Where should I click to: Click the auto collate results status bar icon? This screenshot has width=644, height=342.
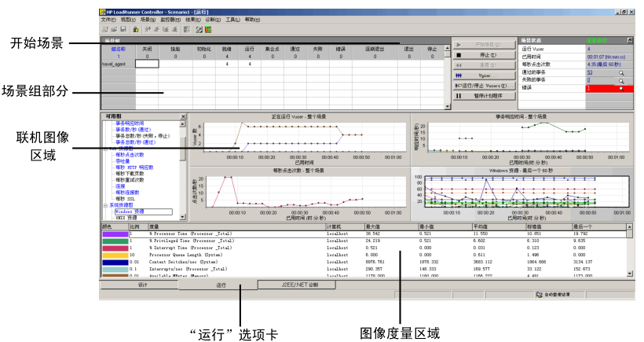(x=540, y=295)
